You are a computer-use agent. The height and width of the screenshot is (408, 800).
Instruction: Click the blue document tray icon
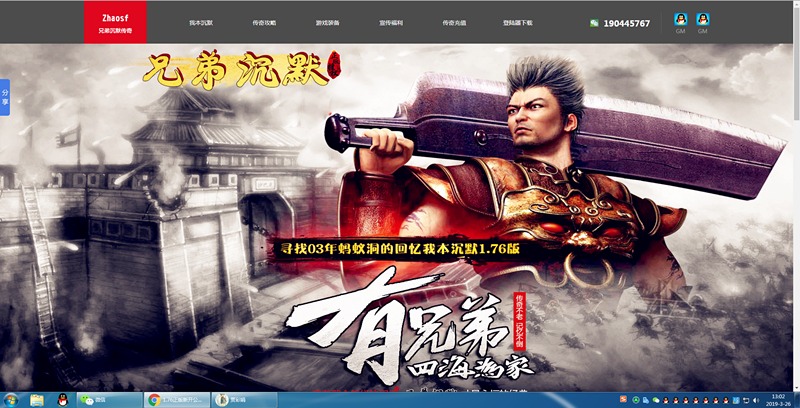pos(646,400)
